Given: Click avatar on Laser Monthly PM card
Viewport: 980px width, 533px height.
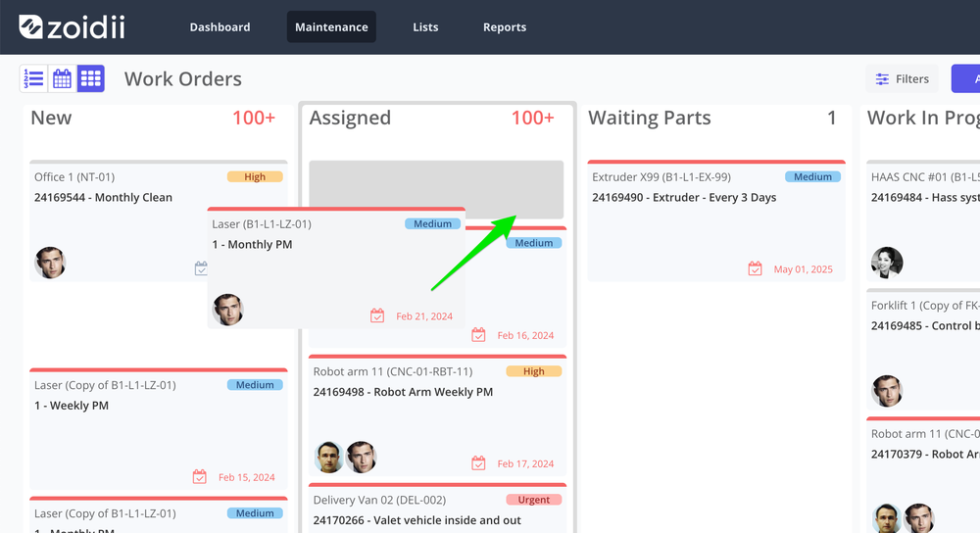Looking at the screenshot, I should 227,310.
